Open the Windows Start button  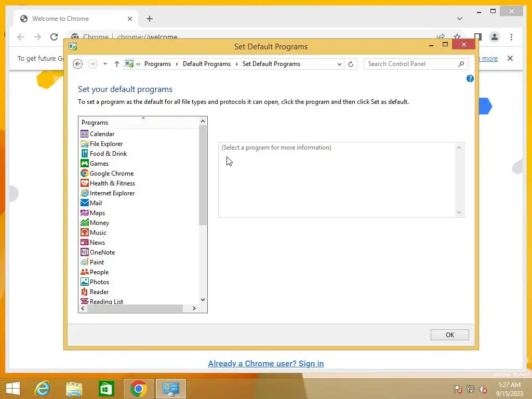(x=13, y=389)
